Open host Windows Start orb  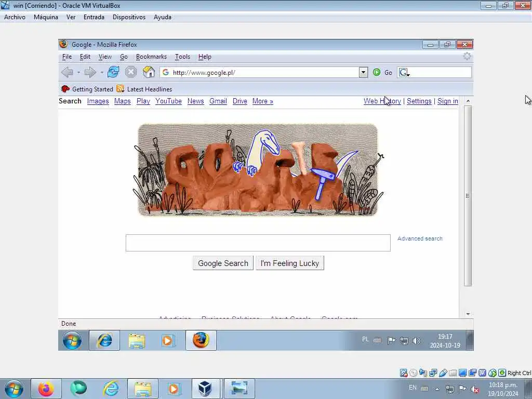click(14, 389)
